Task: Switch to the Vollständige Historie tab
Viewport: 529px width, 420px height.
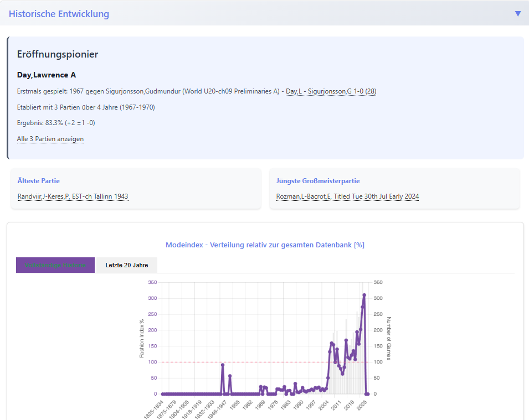Action: [55, 265]
